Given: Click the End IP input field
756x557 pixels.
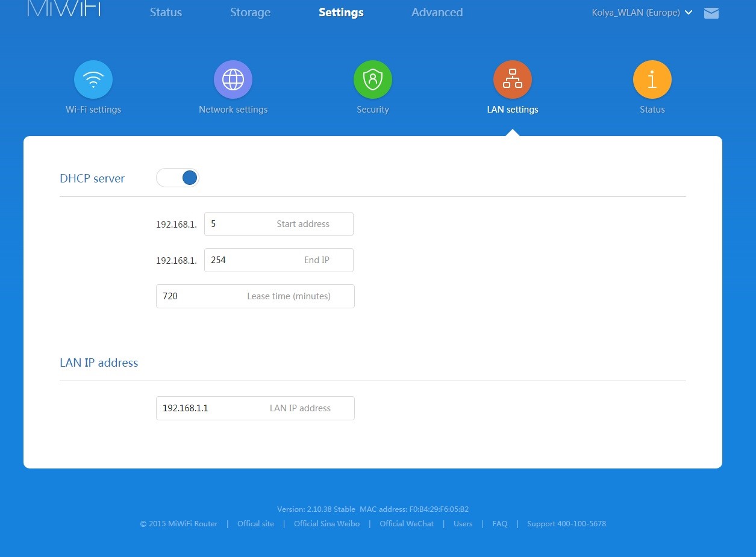Looking at the screenshot, I should (278, 260).
